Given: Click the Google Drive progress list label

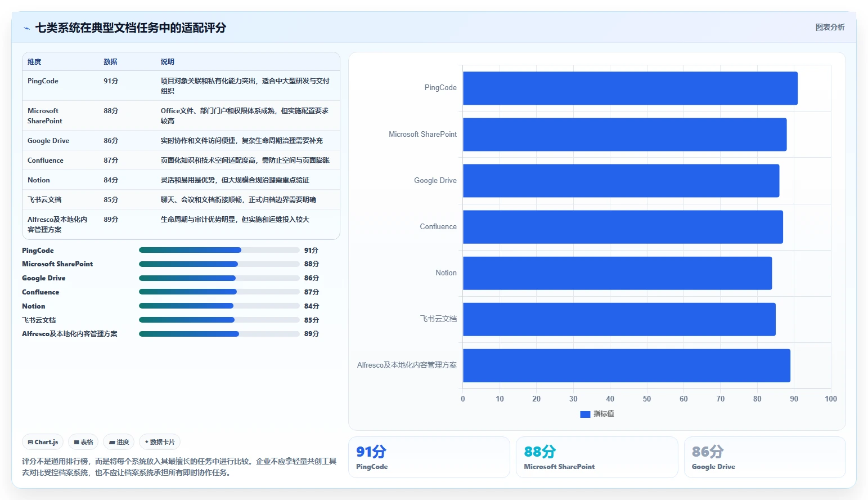Looking at the screenshot, I should (x=44, y=278).
